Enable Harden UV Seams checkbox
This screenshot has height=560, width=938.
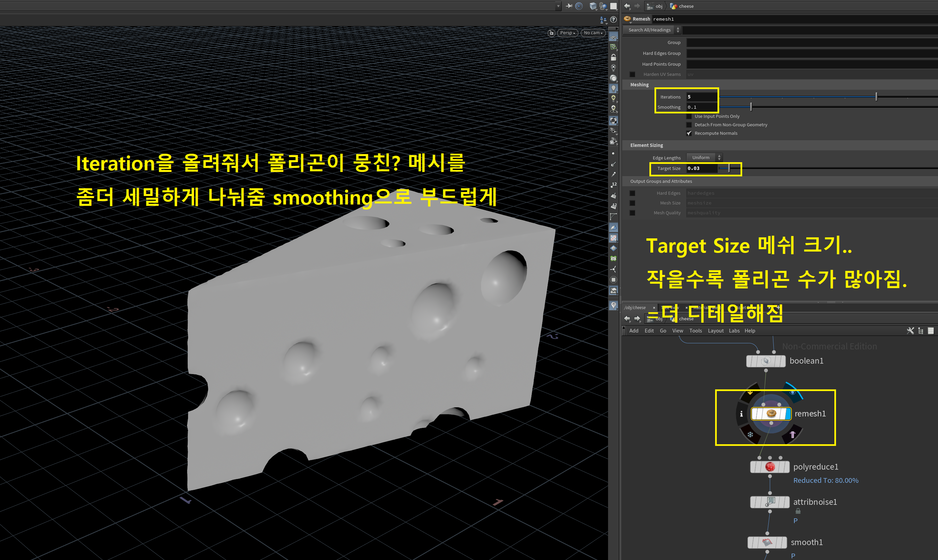[632, 74]
